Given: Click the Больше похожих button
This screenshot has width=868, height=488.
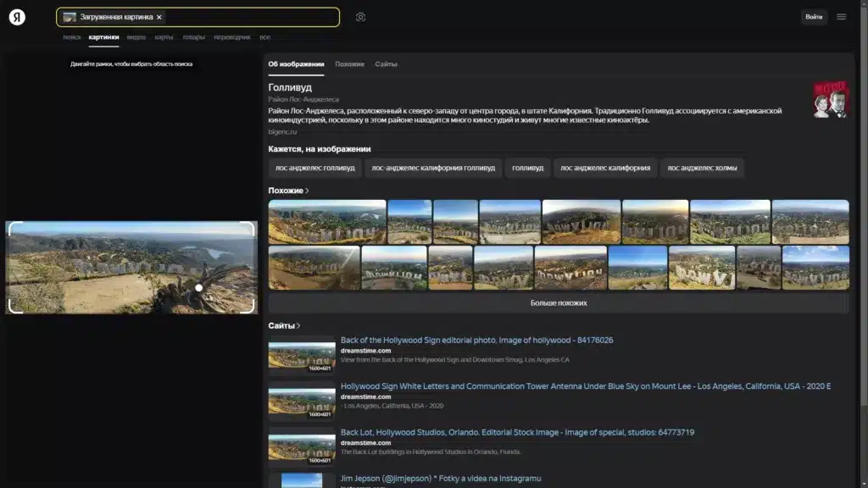Looking at the screenshot, I should tap(559, 303).
